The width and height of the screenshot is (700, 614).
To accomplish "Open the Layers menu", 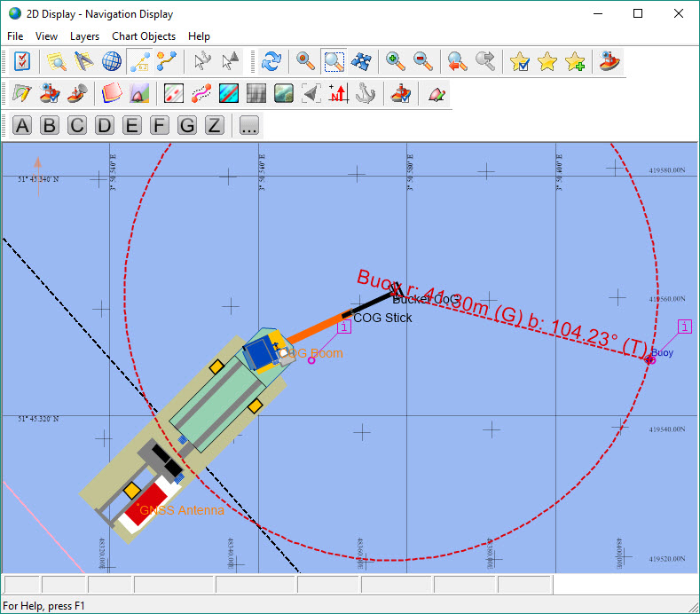I will click(x=84, y=36).
